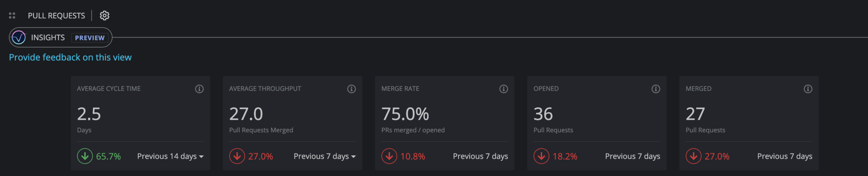Click the Pull Requests header title
The image size is (868, 176).
tap(56, 16)
